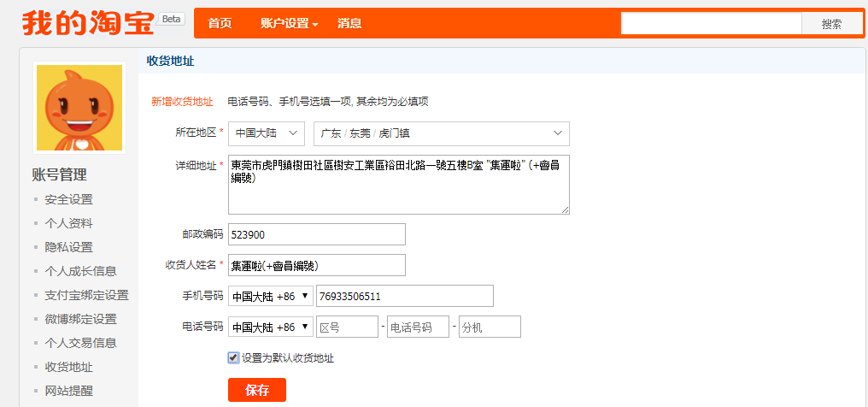This screenshot has height=407, width=868.
Task: Open the 手机号码 country code dropdown
Action: point(271,296)
